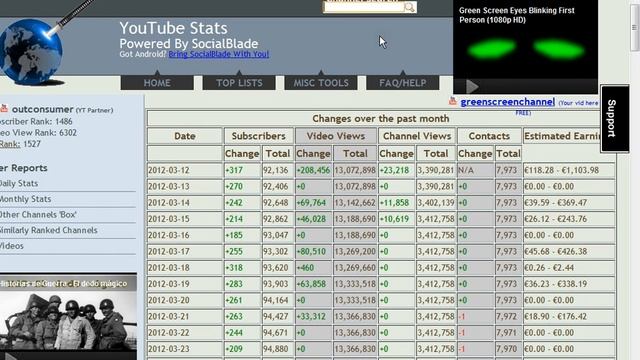Click date cell 2012-03-14
This screenshot has height=360, width=640.
(x=184, y=203)
